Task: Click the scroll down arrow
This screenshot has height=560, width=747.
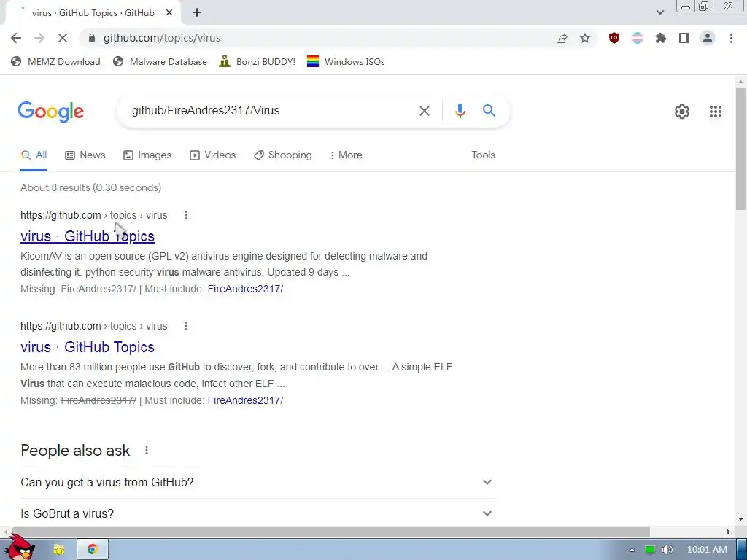Action: (741, 519)
